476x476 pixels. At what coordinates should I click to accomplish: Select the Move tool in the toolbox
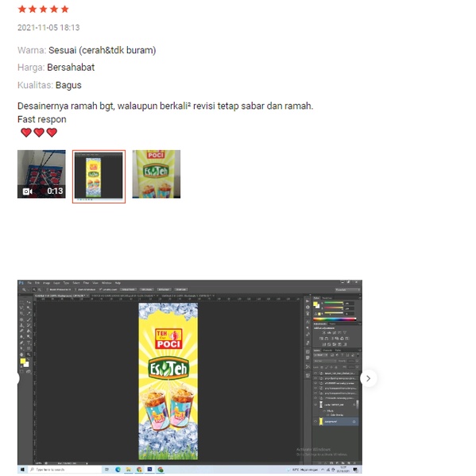[x=29, y=302]
